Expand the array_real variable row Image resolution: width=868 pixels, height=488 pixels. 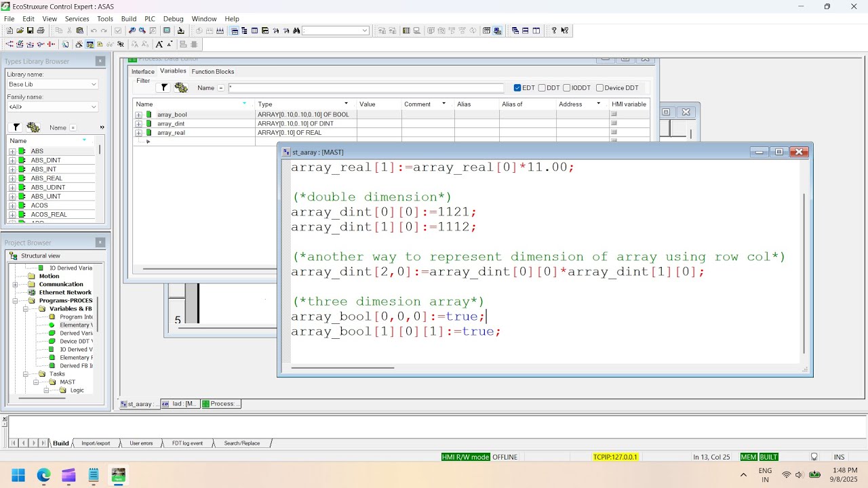point(139,132)
